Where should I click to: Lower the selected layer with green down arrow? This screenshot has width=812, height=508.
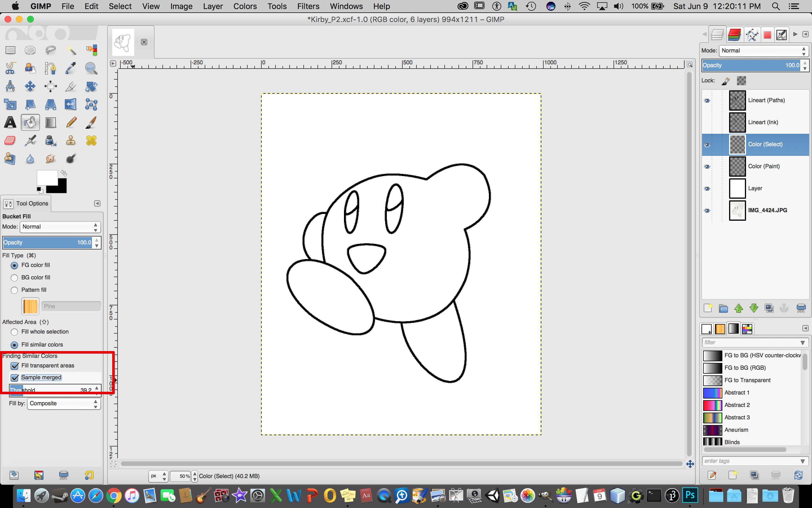pyautogui.click(x=754, y=308)
